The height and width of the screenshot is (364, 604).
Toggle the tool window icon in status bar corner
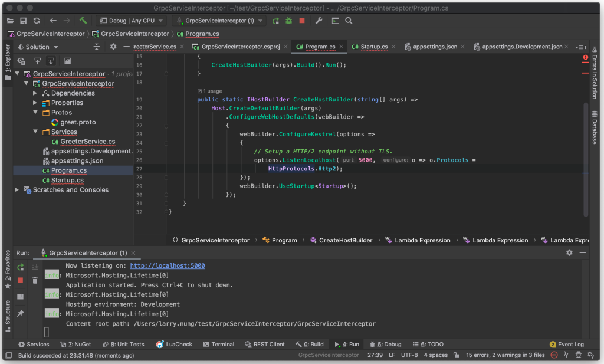tap(9, 355)
